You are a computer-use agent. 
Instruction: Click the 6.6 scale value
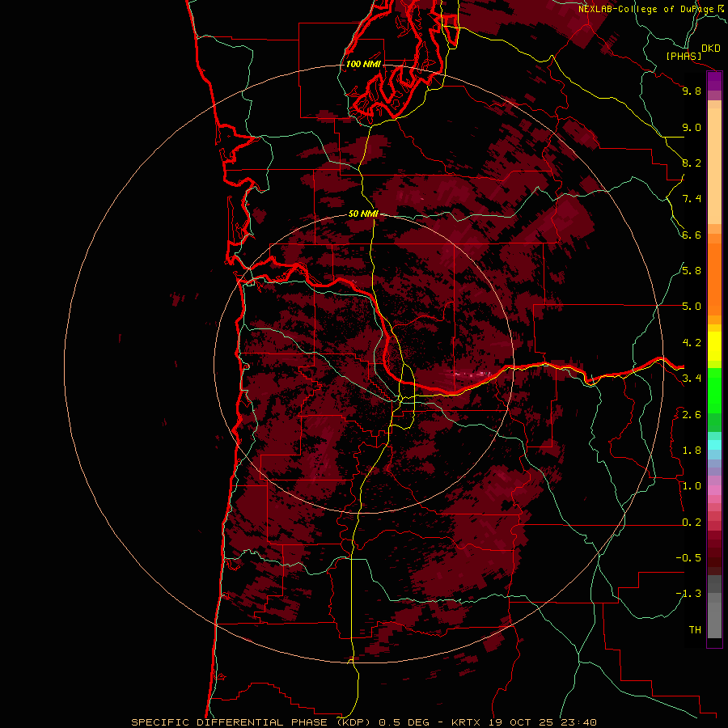point(692,235)
